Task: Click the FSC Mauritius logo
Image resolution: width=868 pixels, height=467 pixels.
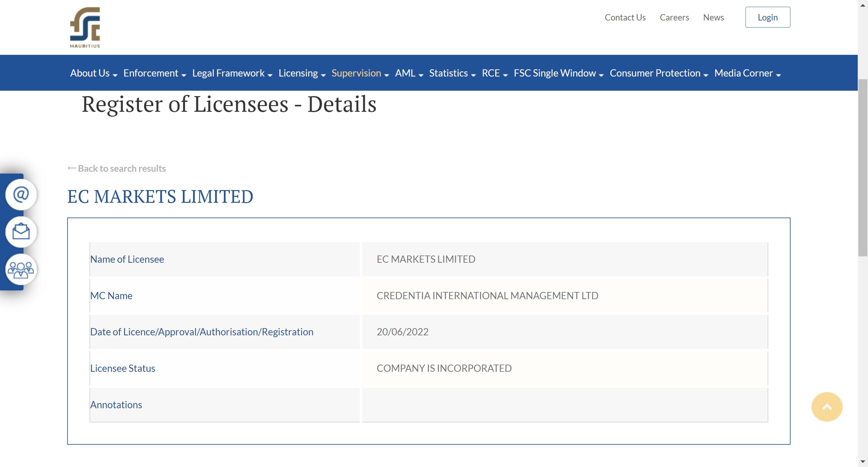Action: click(x=85, y=27)
